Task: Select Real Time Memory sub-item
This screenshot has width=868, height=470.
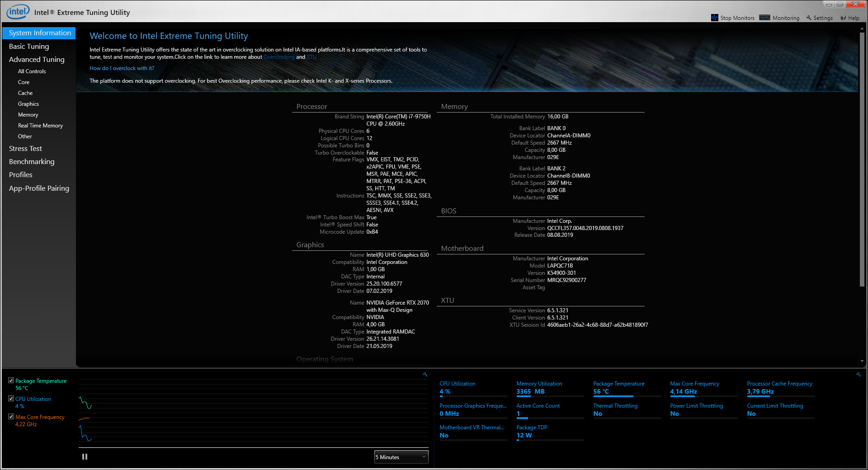Action: click(x=40, y=126)
